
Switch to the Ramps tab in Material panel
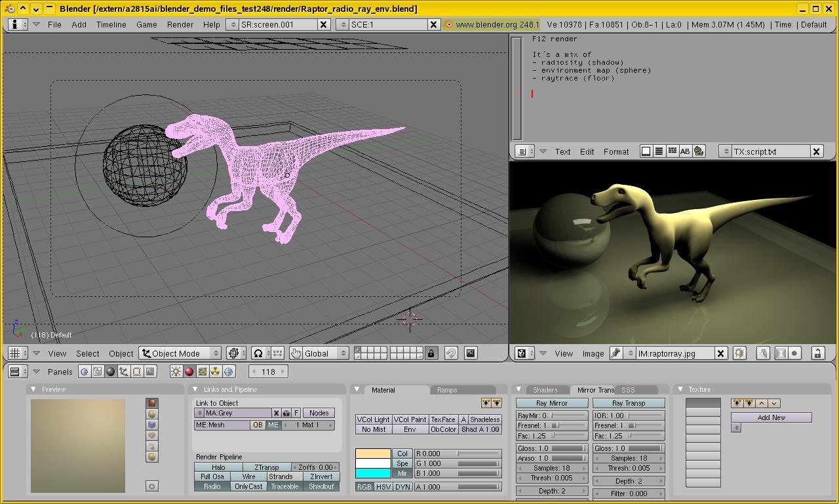point(446,389)
